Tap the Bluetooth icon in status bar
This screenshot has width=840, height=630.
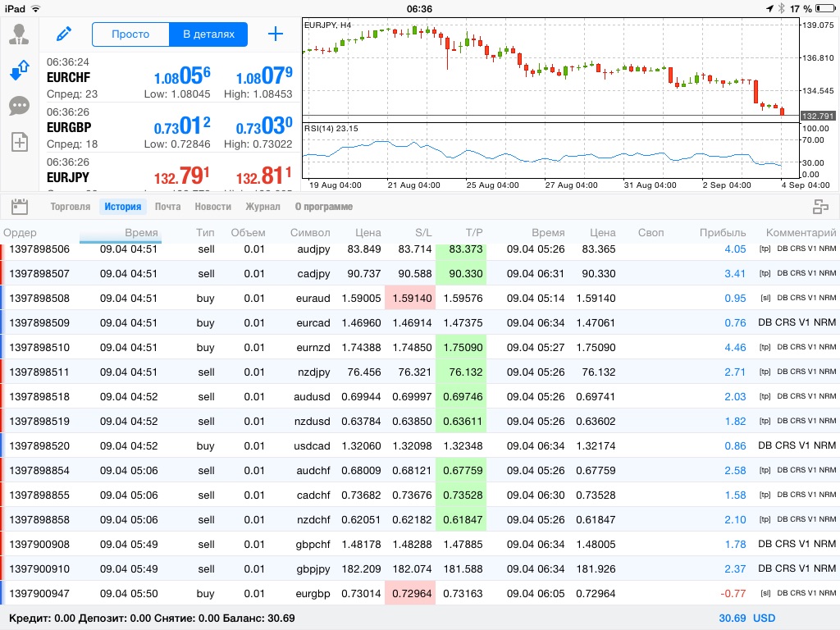point(782,8)
